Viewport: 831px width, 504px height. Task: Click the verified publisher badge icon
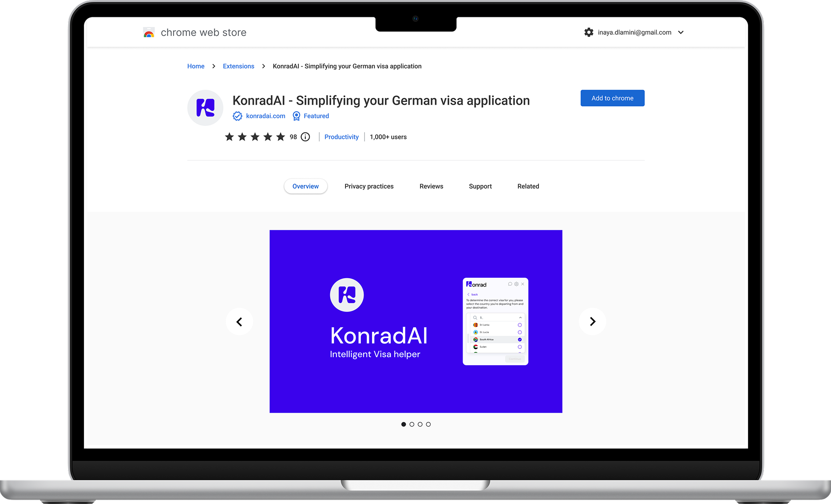(x=237, y=116)
